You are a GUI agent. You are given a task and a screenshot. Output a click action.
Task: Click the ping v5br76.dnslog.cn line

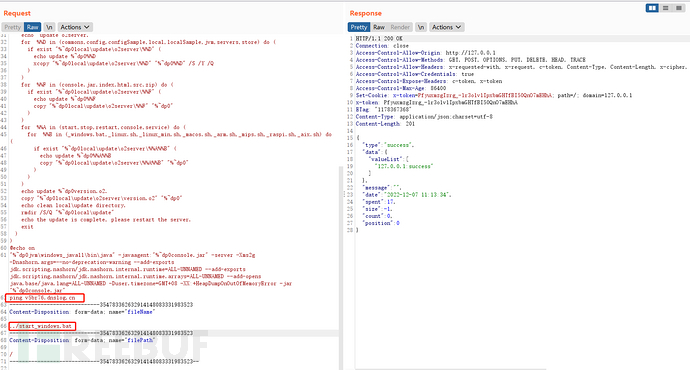point(42,298)
